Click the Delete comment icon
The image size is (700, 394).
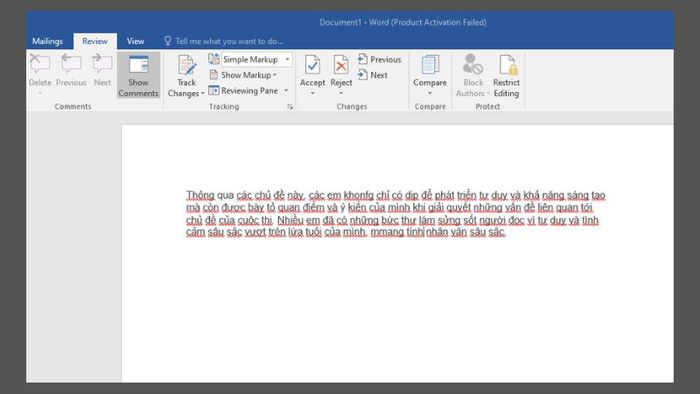pos(40,64)
